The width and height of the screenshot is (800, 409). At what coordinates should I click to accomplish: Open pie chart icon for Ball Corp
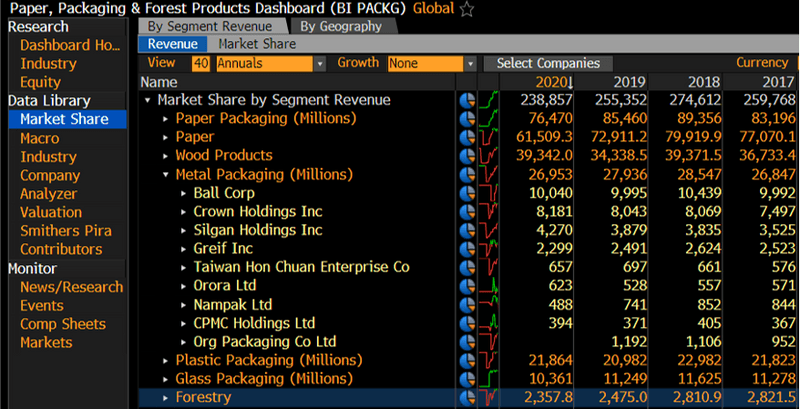(467, 193)
